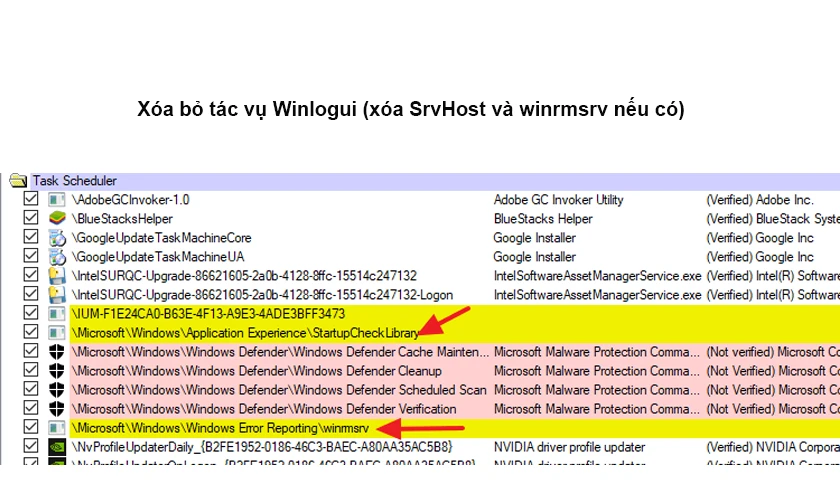The height and width of the screenshot is (500, 840).
Task: Uncheck Windows Defender Scheduled Scan checkbox
Action: (x=31, y=389)
